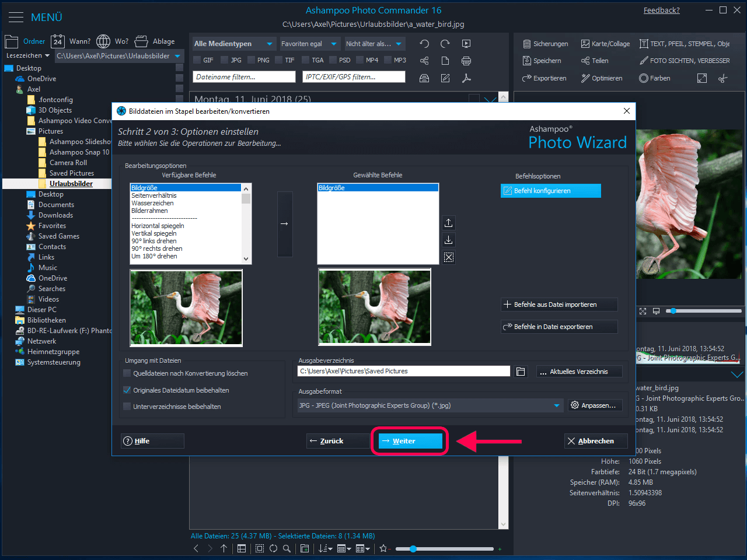Screen dimensions: 747x560
Task: Open the Nicht älter als dropdown
Action: point(374,44)
